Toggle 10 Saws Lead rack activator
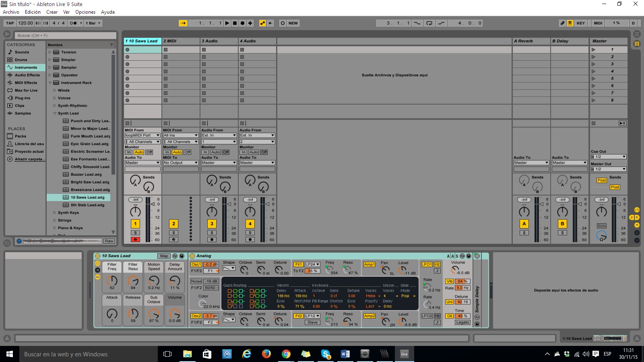Image resolution: width=644 pixels, height=362 pixels. [x=97, y=256]
